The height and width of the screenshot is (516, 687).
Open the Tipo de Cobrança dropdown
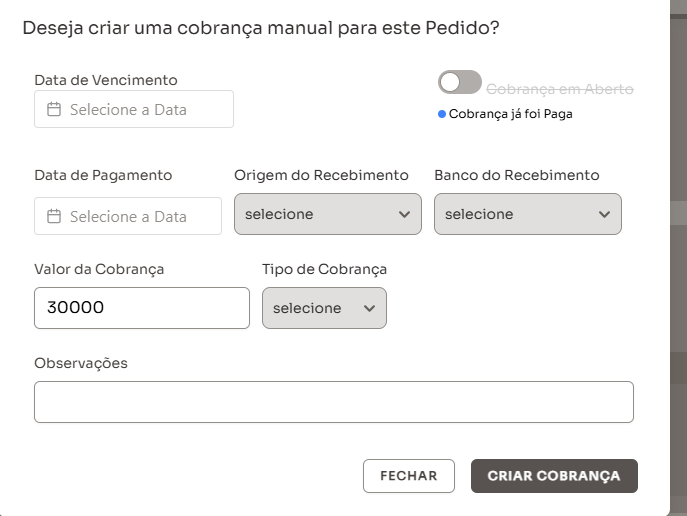pos(324,308)
